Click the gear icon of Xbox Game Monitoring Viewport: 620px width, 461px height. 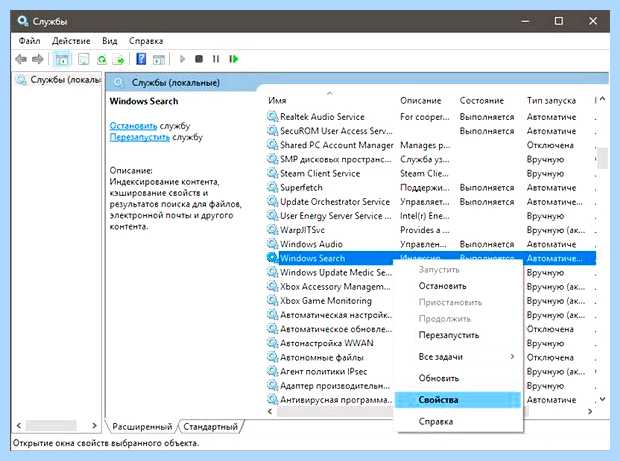[x=272, y=300]
